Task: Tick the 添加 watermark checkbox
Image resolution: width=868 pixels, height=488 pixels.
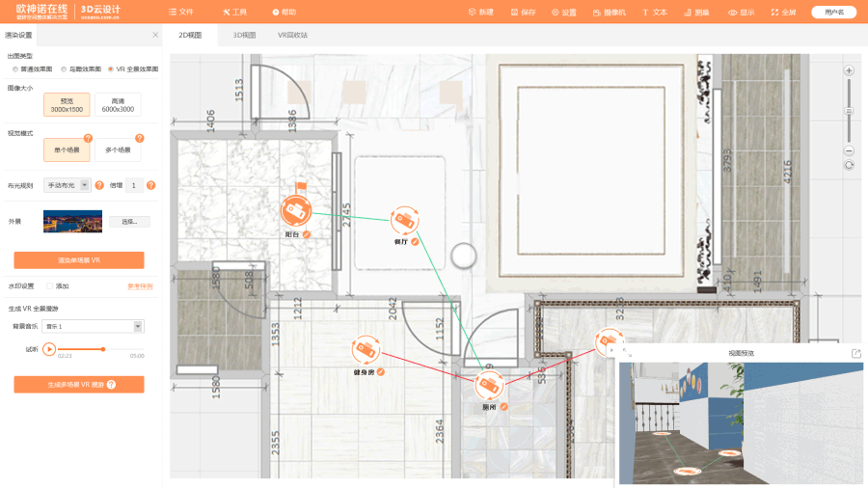Action: (50, 286)
